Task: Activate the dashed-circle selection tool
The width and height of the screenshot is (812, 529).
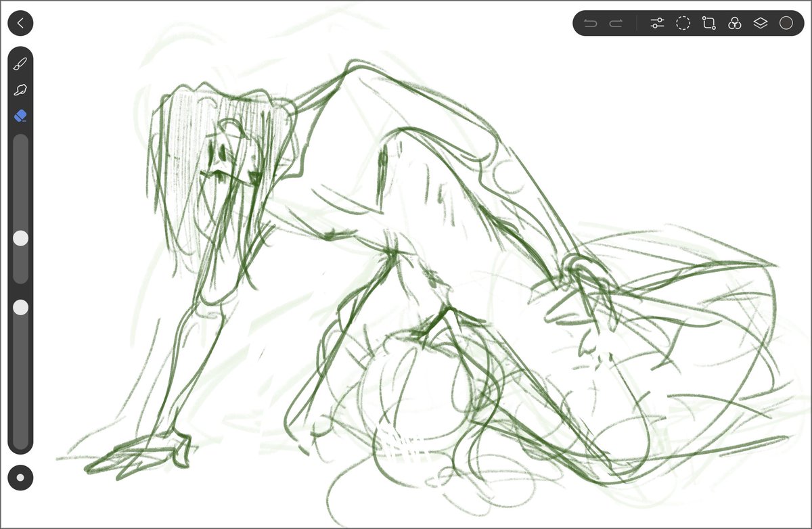Action: 683,24
